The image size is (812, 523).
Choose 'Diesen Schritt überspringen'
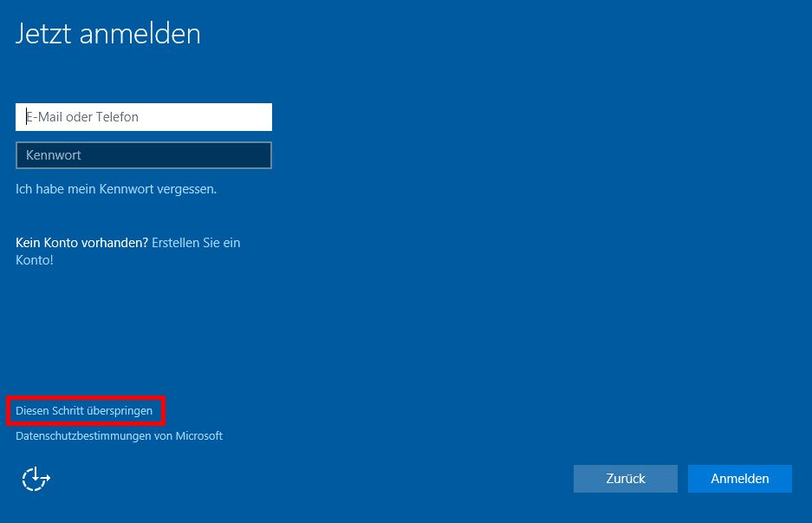pos(84,410)
